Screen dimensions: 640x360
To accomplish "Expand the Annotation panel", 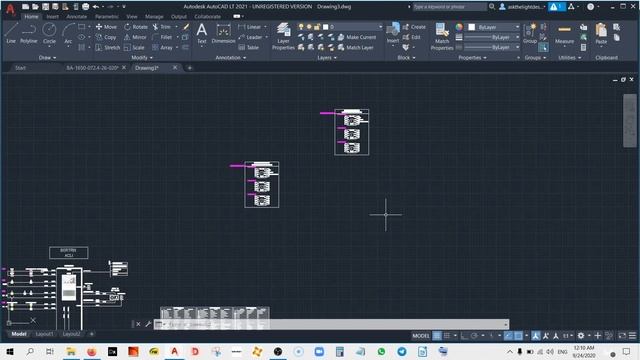I will [231, 58].
